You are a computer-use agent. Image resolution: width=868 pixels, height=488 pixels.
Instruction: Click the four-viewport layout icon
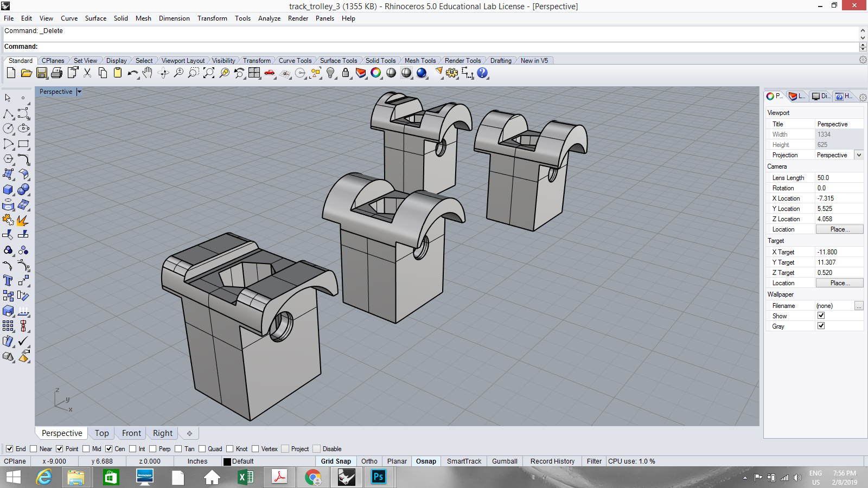254,73
